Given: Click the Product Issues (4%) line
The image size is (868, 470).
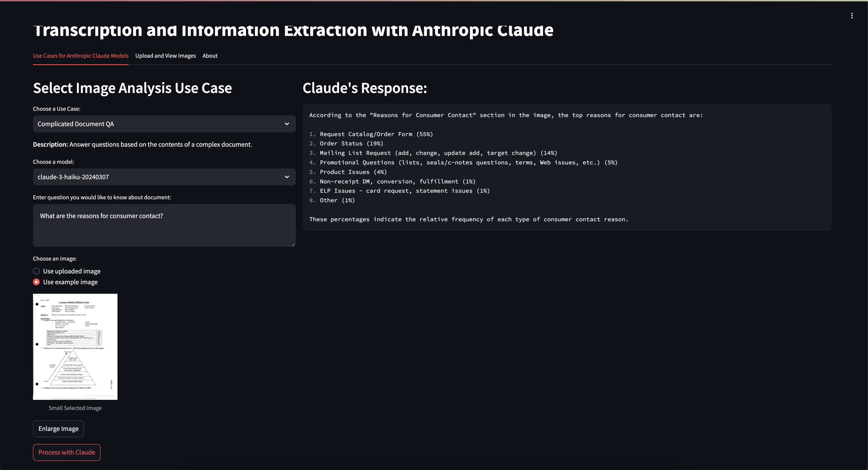Looking at the screenshot, I should pos(353,172).
